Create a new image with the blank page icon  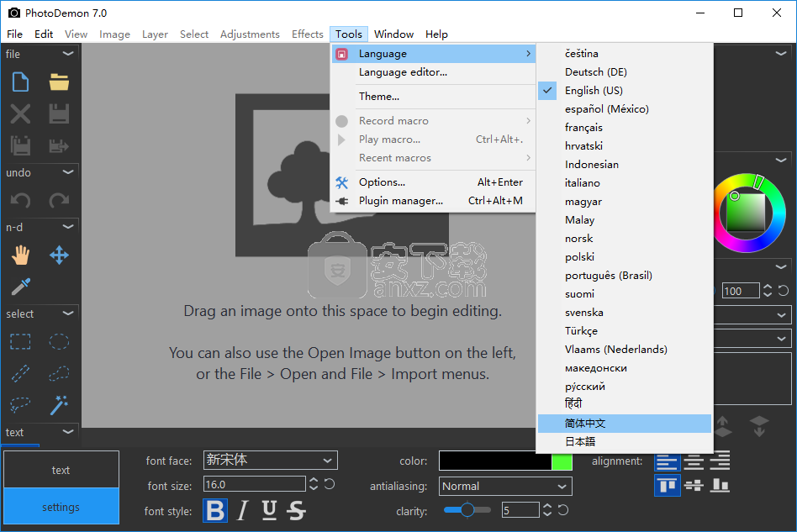coord(20,82)
